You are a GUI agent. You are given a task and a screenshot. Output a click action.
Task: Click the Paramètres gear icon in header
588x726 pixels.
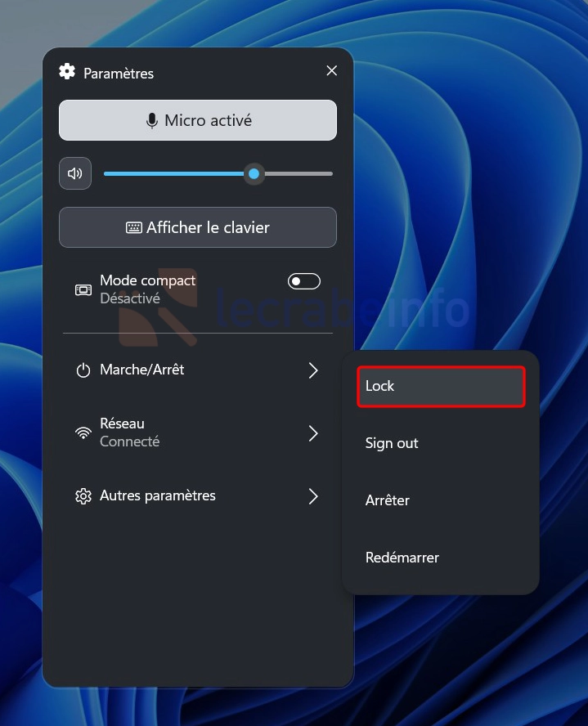67,71
